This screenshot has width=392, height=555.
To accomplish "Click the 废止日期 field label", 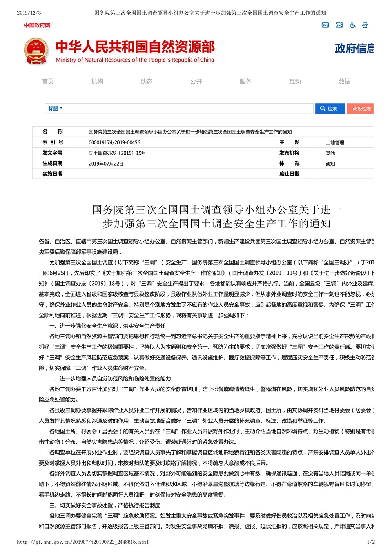I will coord(289,174).
